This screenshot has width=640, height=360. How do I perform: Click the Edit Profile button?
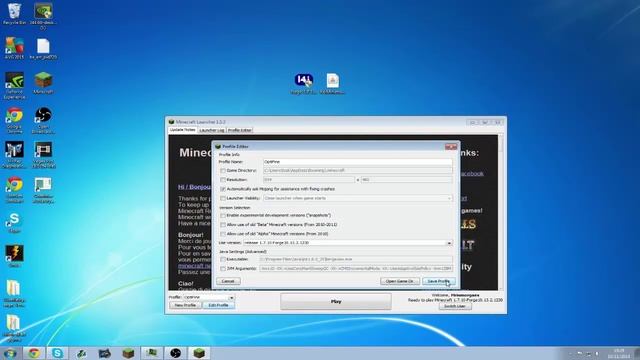[x=218, y=305]
